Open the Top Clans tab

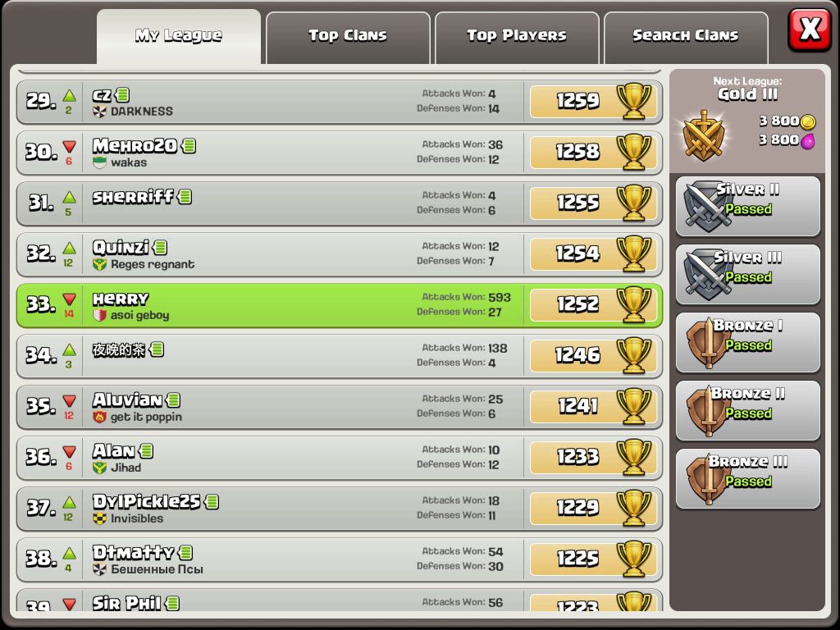point(348,37)
